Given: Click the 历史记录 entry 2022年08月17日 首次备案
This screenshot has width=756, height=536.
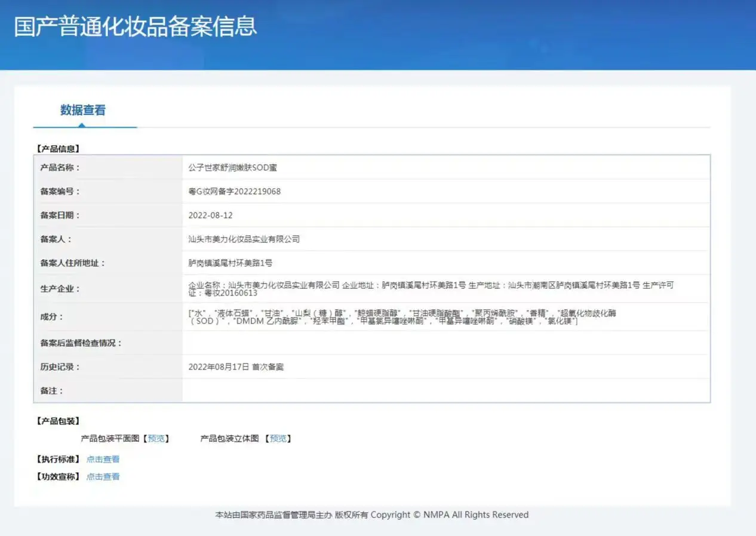Looking at the screenshot, I should [236, 367].
